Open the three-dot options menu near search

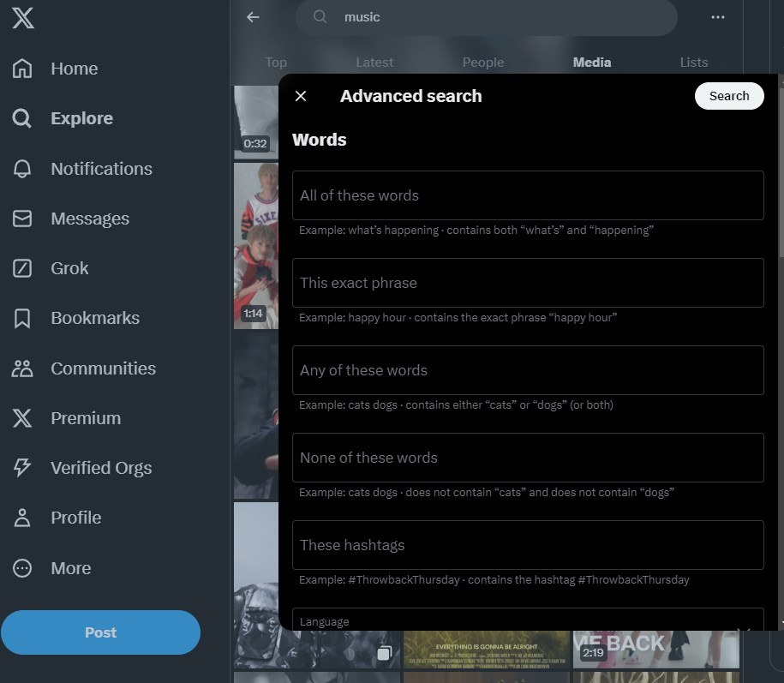(x=717, y=17)
